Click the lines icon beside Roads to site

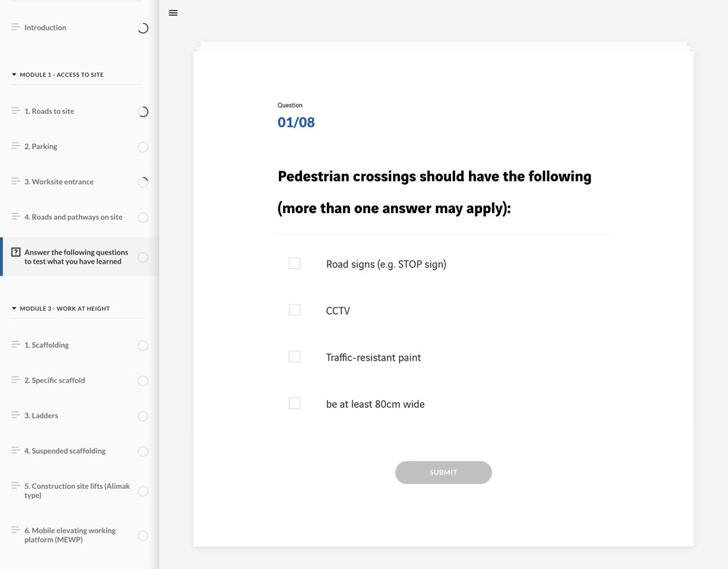pos(16,111)
